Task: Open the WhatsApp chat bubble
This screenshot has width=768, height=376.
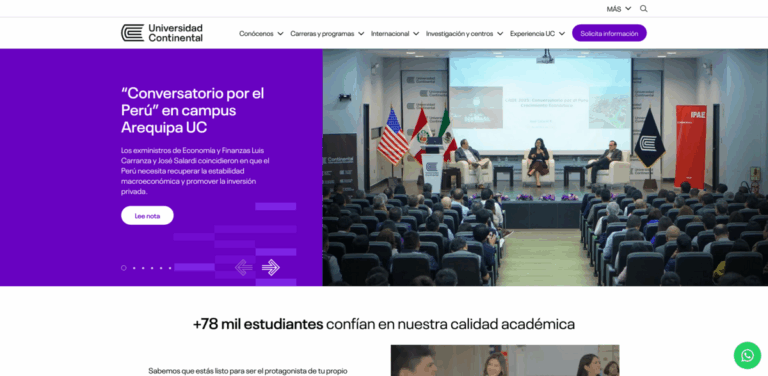Action: click(747, 355)
